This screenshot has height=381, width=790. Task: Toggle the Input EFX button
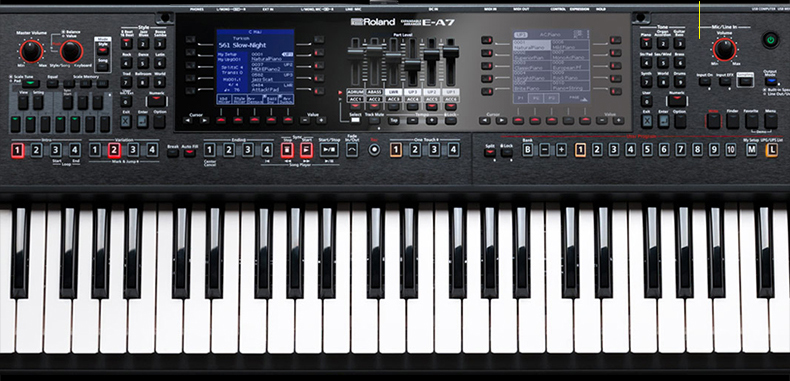(725, 82)
